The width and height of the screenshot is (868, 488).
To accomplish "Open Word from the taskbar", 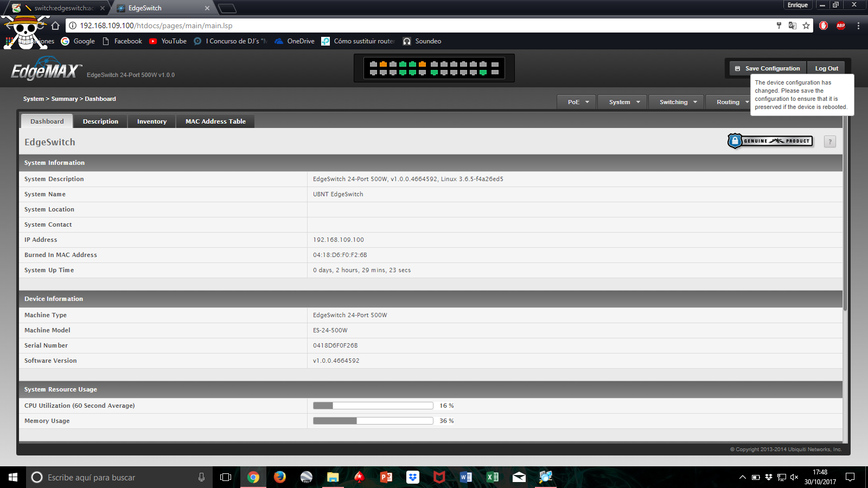I will point(465,477).
